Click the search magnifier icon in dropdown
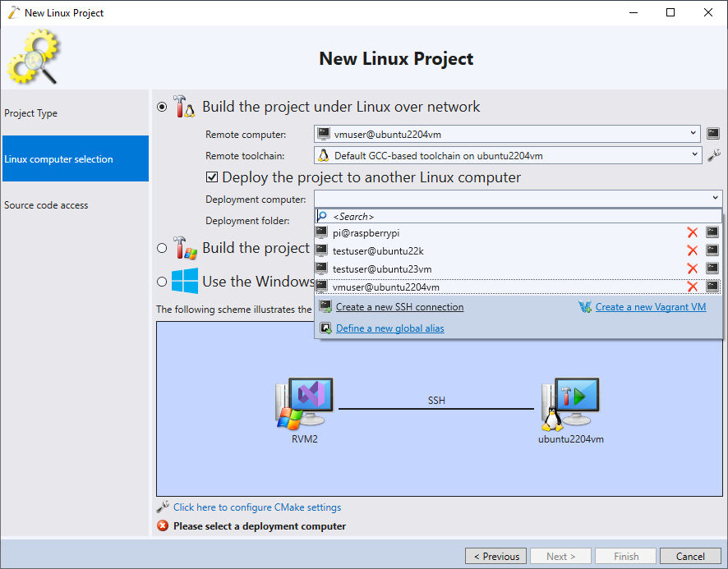Screen dimensions: 728x569 322,216
